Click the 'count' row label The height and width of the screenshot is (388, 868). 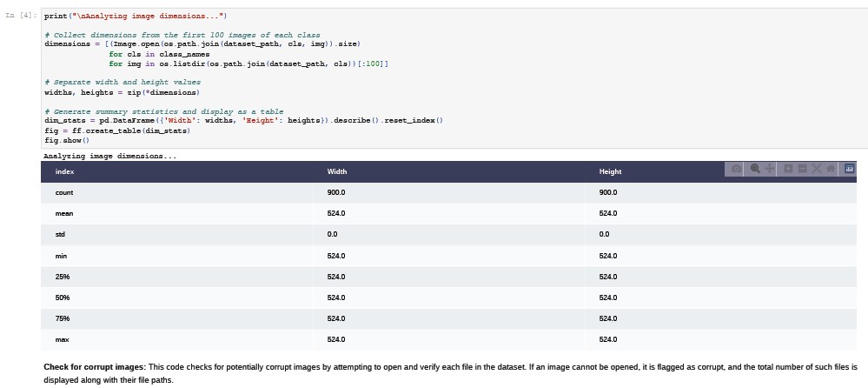(64, 193)
